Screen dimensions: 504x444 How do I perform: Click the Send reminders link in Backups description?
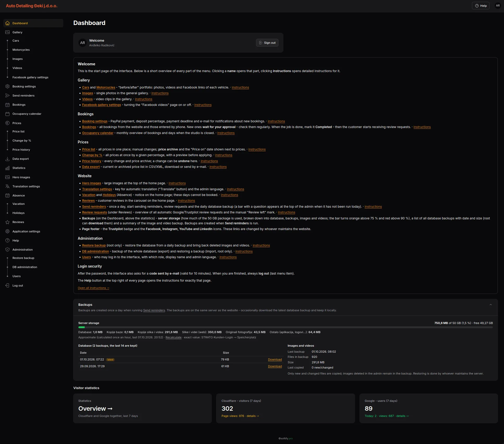click(154, 310)
